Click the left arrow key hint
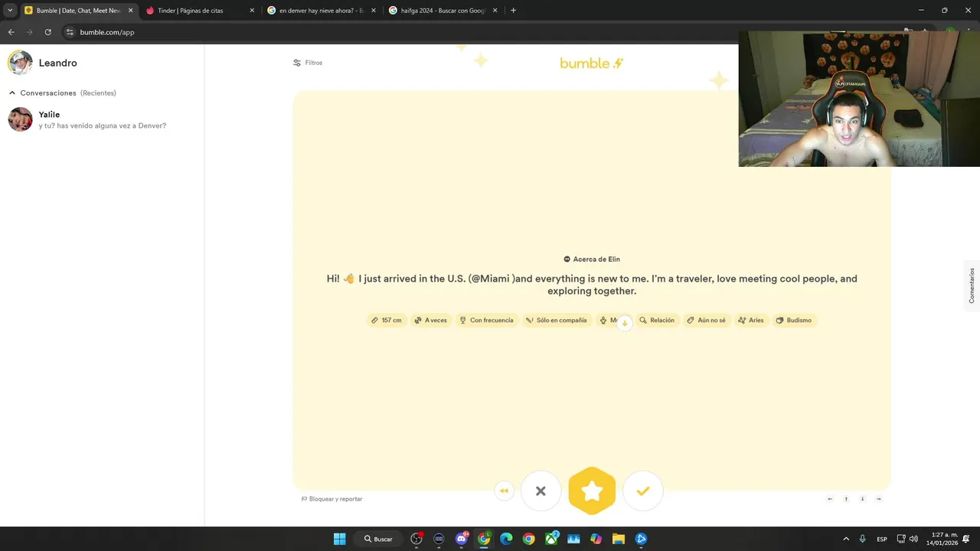Image resolution: width=980 pixels, height=551 pixels. [830, 499]
